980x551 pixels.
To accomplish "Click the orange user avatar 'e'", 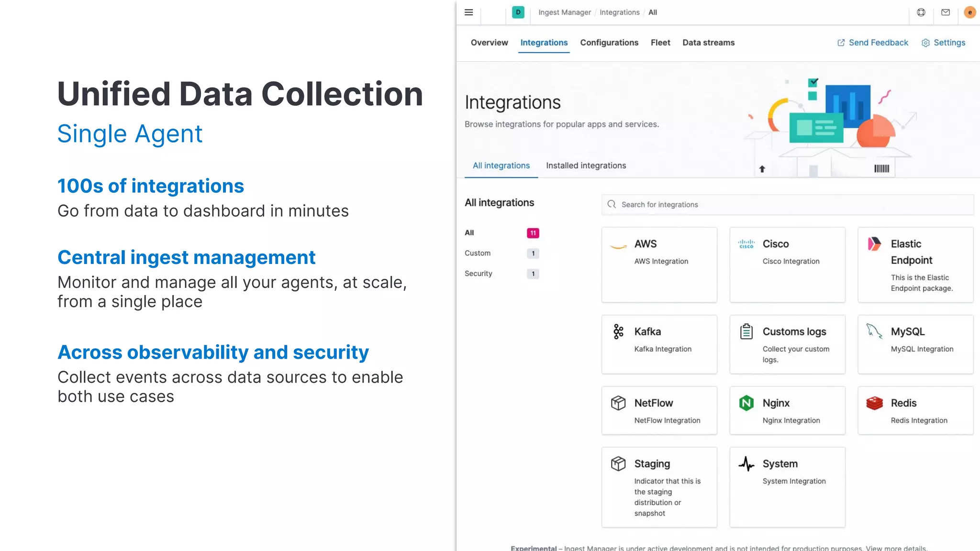I will (x=969, y=12).
